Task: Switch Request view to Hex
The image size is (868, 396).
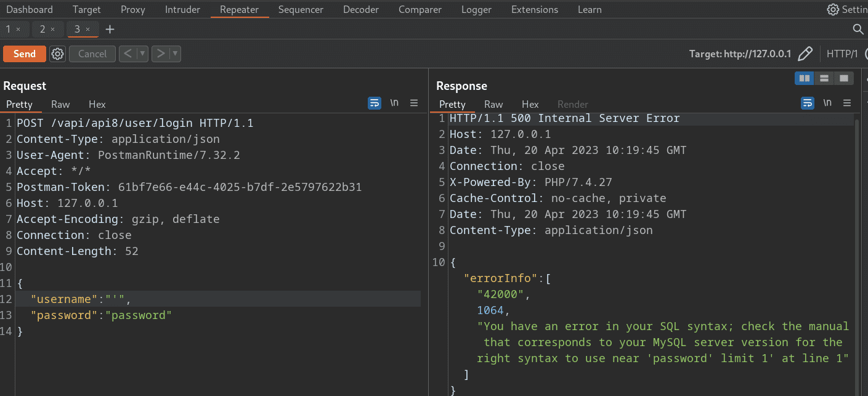Action: point(97,104)
